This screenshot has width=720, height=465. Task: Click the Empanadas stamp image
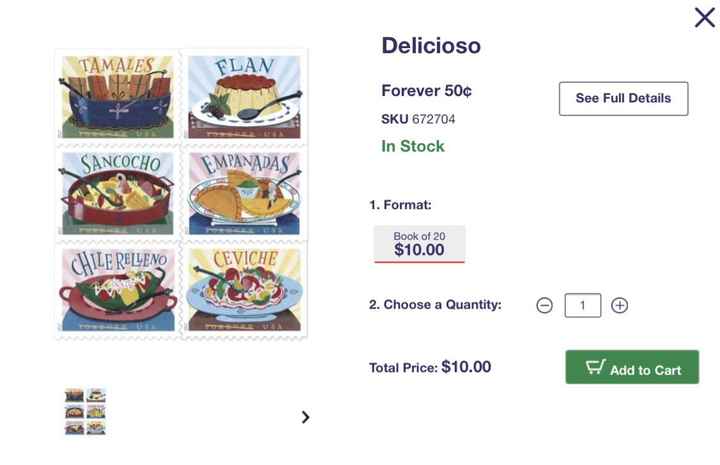tap(243, 193)
